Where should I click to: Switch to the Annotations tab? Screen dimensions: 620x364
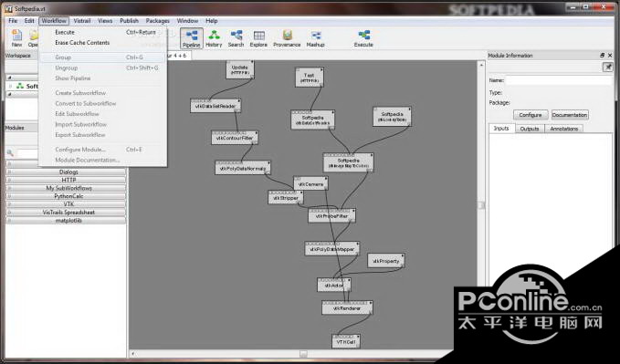[564, 129]
